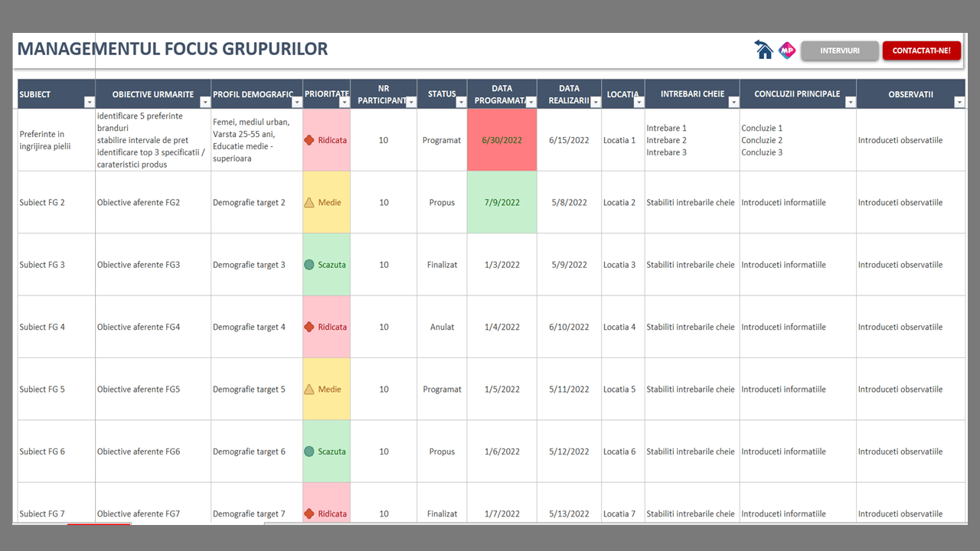980x551 pixels.
Task: Click red diamond icon in Preferinte row
Action: [309, 140]
